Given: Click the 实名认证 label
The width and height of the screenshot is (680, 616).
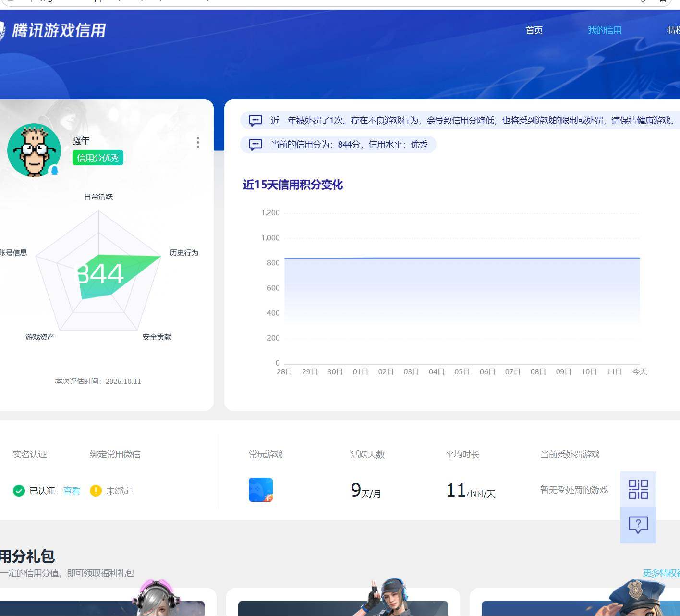Looking at the screenshot, I should tap(30, 455).
